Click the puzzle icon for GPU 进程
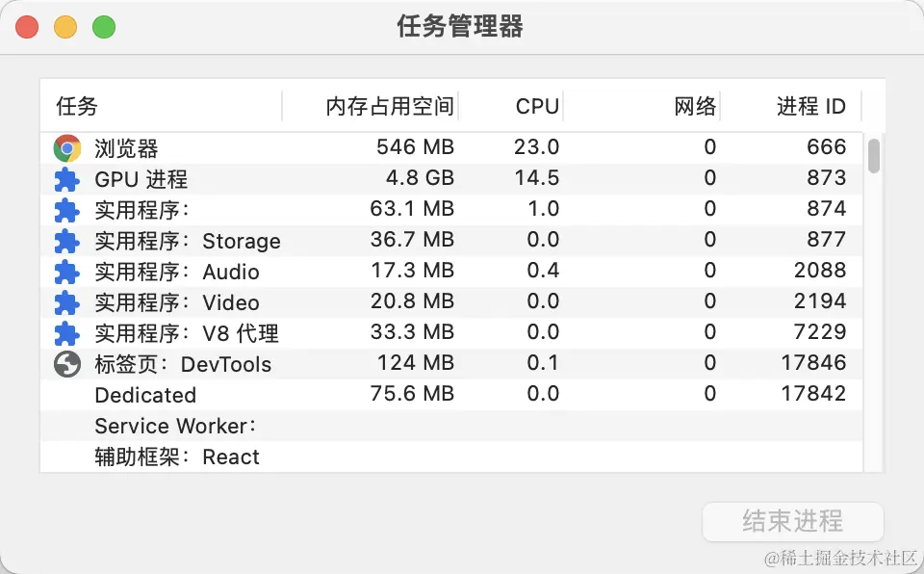The image size is (924, 574). (66, 179)
